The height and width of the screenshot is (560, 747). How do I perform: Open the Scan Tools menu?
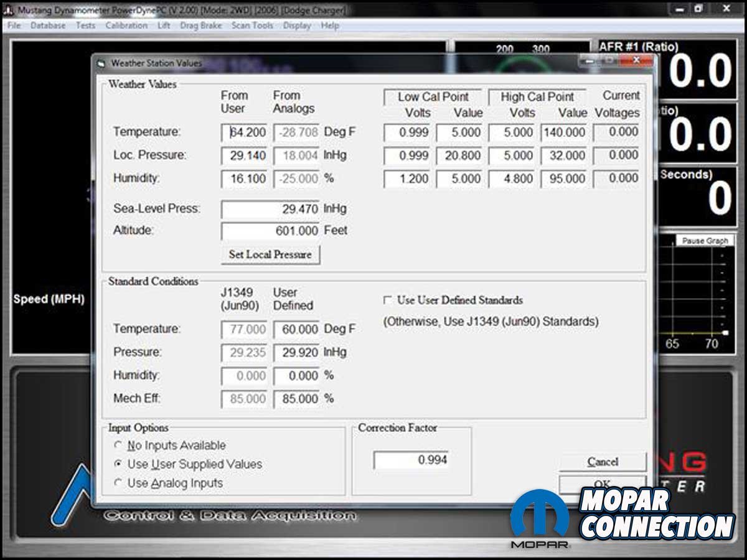click(252, 26)
